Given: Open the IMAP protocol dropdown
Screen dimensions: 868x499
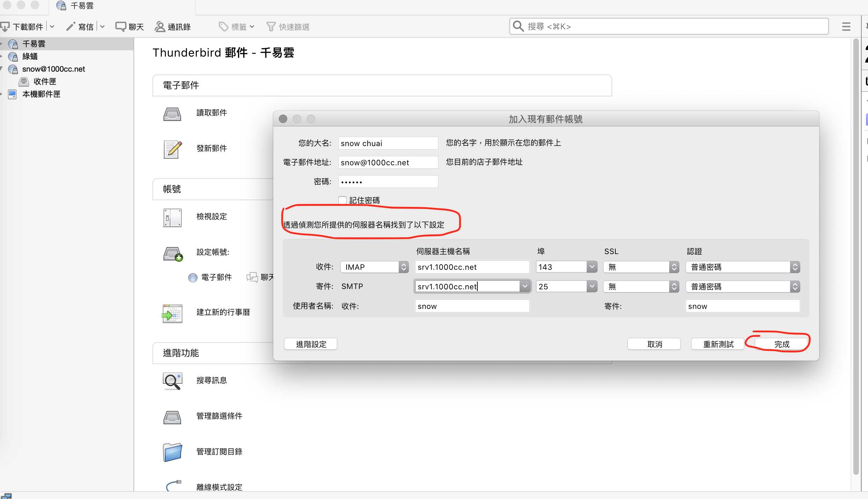Looking at the screenshot, I should coord(375,267).
